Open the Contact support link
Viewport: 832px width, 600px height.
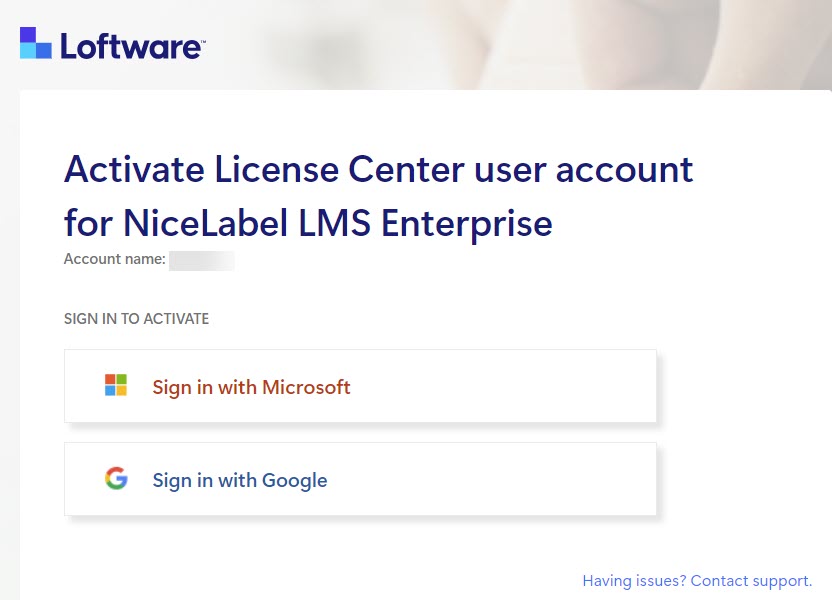749,581
